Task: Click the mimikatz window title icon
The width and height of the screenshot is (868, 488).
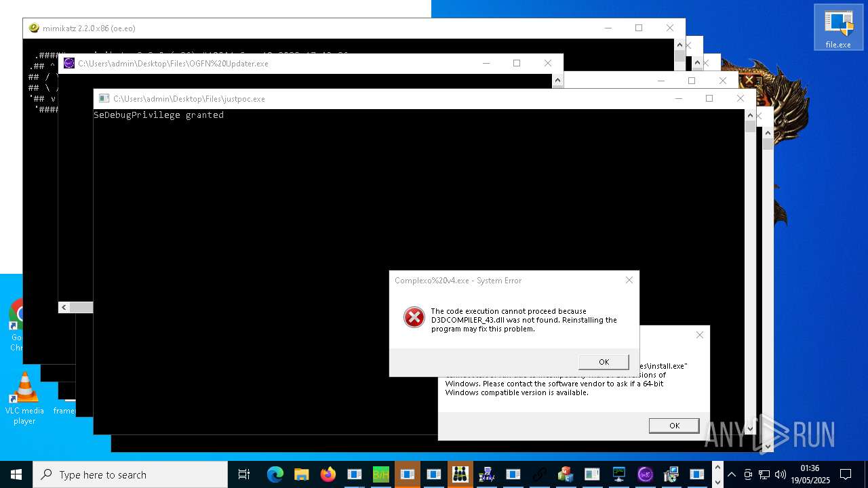Action: click(34, 28)
